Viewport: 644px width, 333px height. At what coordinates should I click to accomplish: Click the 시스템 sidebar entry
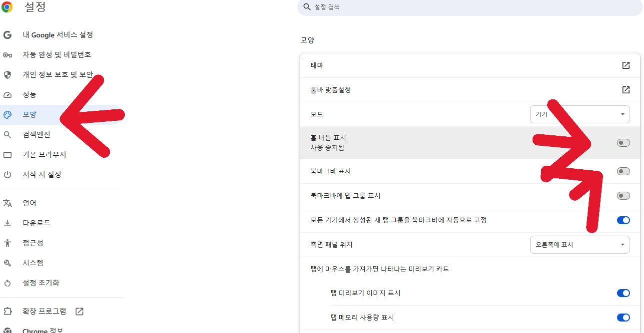tap(7, 263)
